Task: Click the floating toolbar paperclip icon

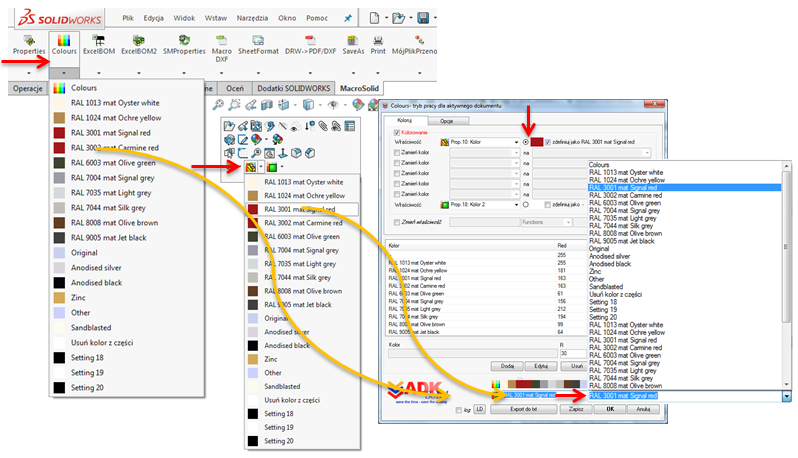Action: (x=323, y=126)
